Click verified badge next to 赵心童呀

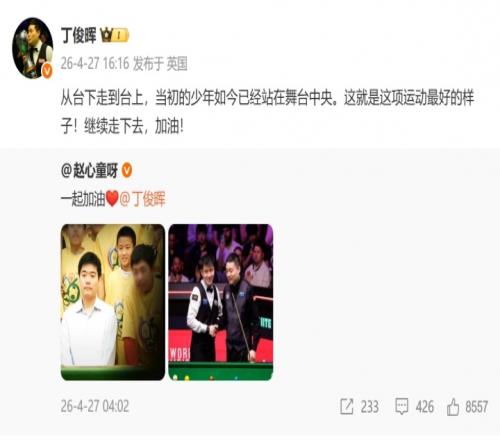point(127,170)
